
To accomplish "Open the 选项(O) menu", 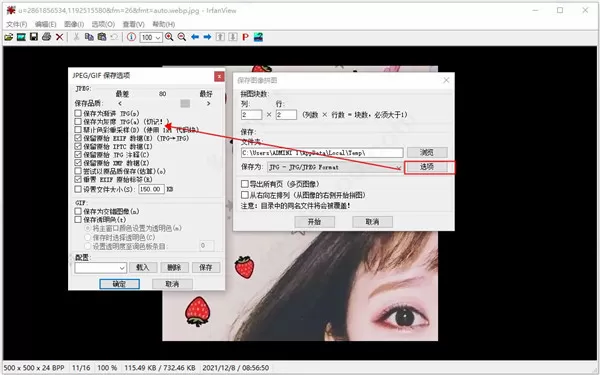I will coord(103,24).
